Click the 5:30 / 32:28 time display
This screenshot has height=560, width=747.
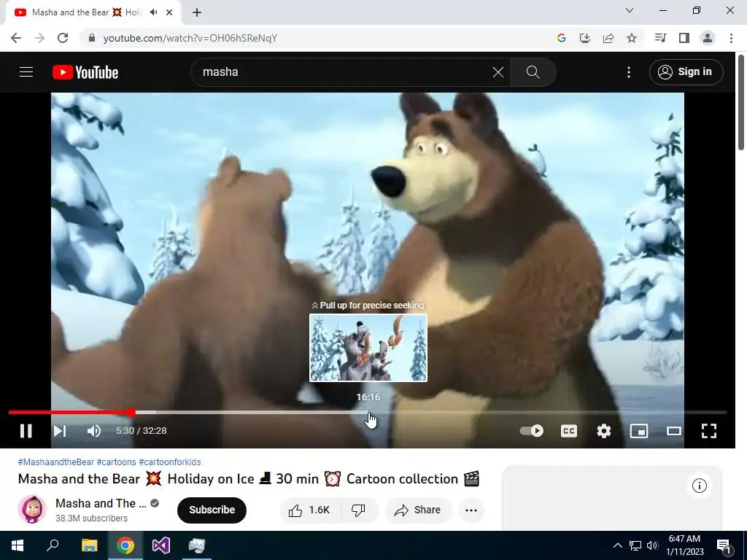pos(142,431)
